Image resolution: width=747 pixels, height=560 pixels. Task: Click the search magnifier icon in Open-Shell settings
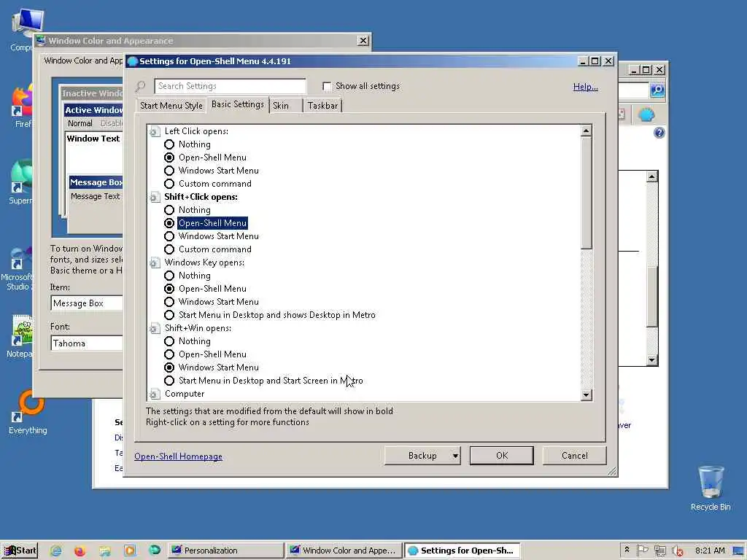(x=141, y=87)
